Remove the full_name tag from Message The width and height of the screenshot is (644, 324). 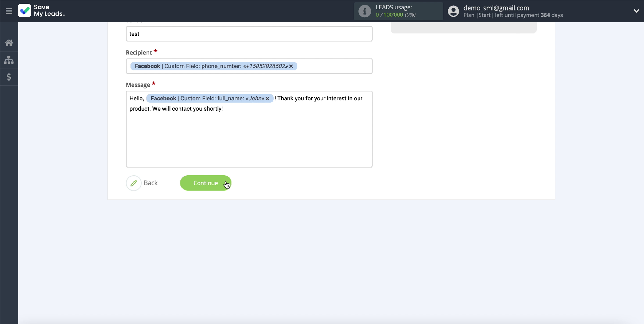pos(268,98)
